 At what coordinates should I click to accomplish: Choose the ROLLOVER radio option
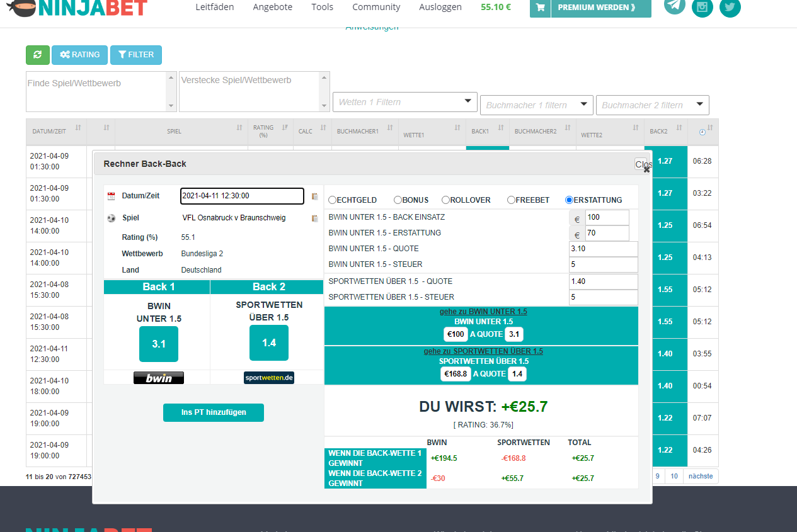445,200
